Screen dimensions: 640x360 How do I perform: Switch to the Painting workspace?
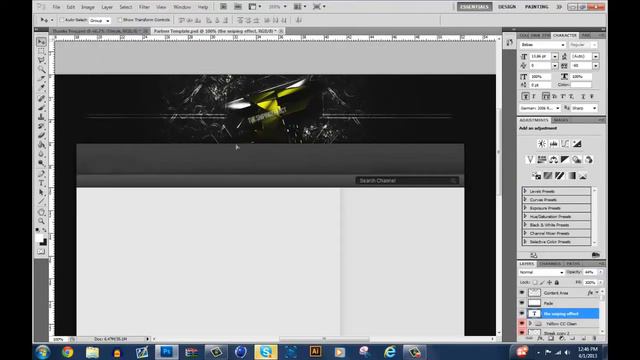pyautogui.click(x=536, y=7)
